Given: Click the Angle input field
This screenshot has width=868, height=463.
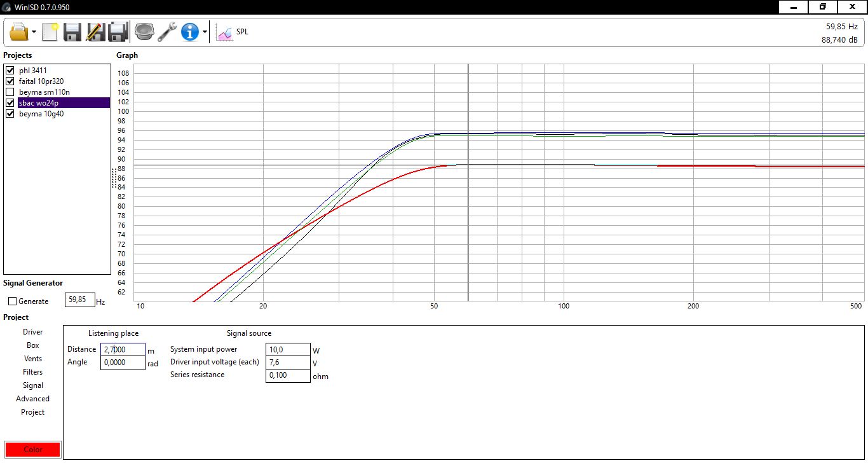Looking at the screenshot, I should point(123,363).
